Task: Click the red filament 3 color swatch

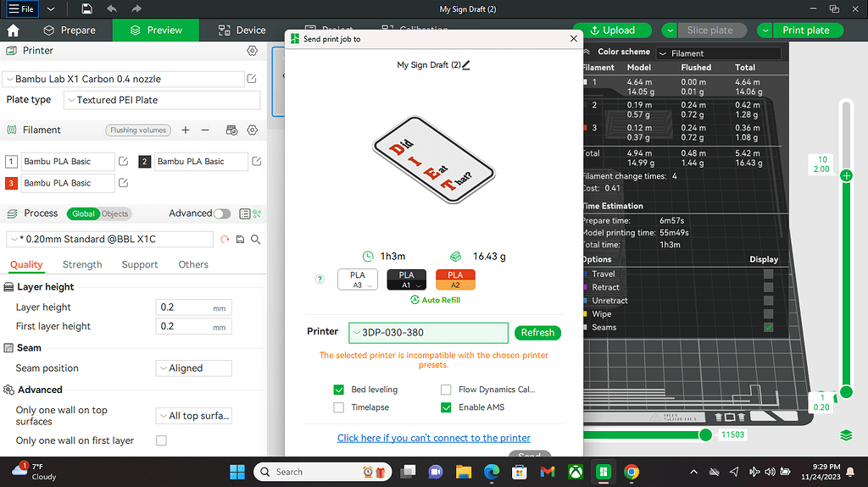Action: (11, 183)
